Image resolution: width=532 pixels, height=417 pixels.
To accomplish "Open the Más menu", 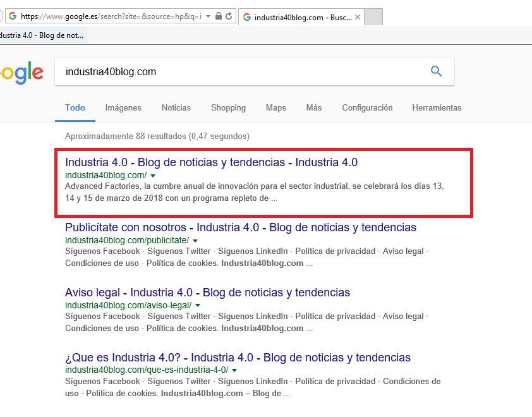I will tap(314, 107).
